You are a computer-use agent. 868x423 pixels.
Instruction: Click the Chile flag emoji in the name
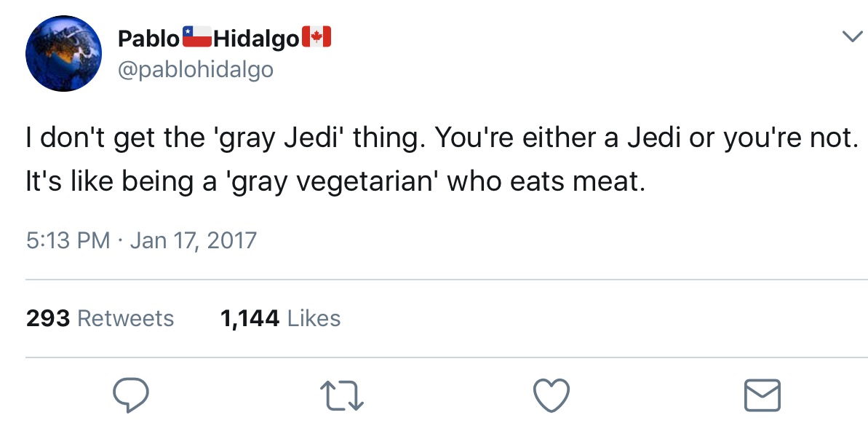click(x=196, y=36)
